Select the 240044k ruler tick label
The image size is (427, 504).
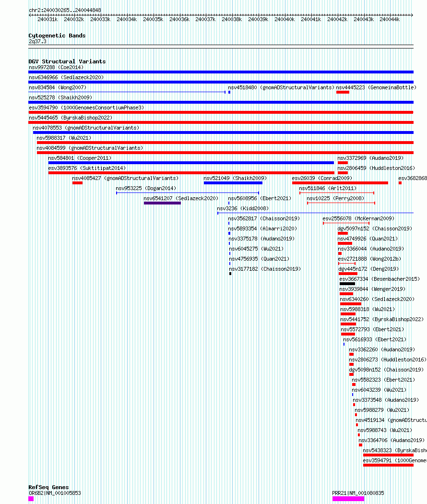[390, 20]
